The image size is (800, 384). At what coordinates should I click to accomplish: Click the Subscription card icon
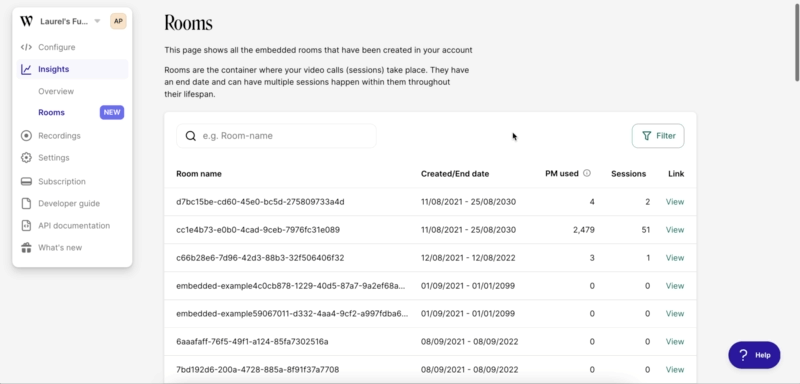[26, 182]
